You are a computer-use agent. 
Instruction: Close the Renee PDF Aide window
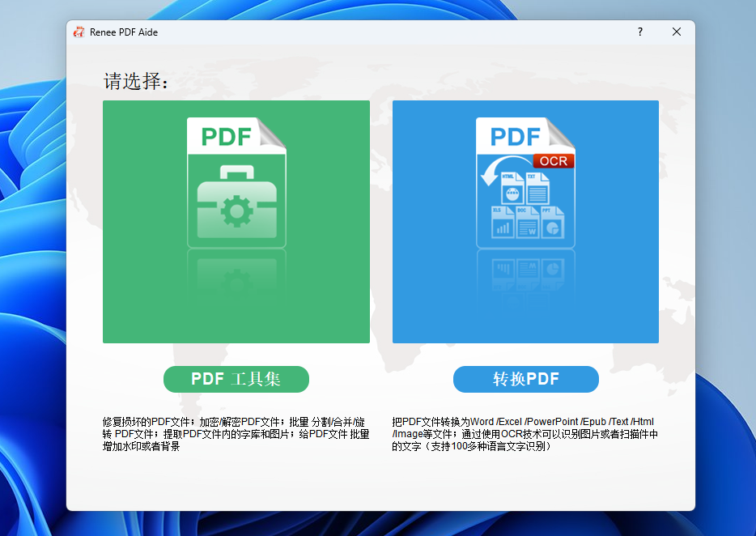pos(677,32)
